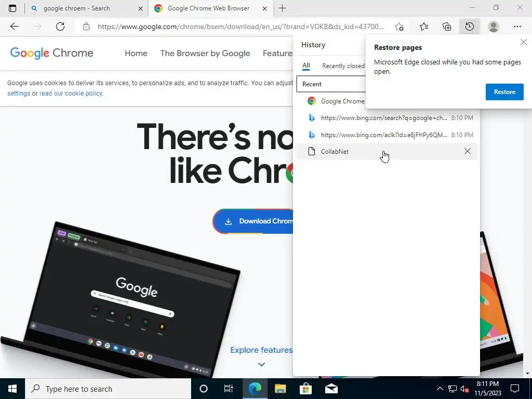This screenshot has height=399, width=532.
Task: Click the muted volume tray icon
Action: [464, 389]
